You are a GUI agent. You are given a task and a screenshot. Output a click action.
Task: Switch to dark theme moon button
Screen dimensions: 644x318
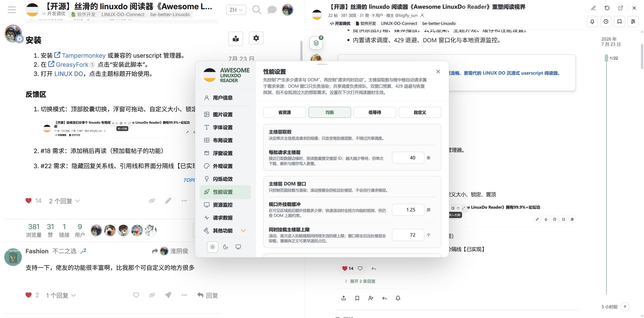tap(225, 247)
